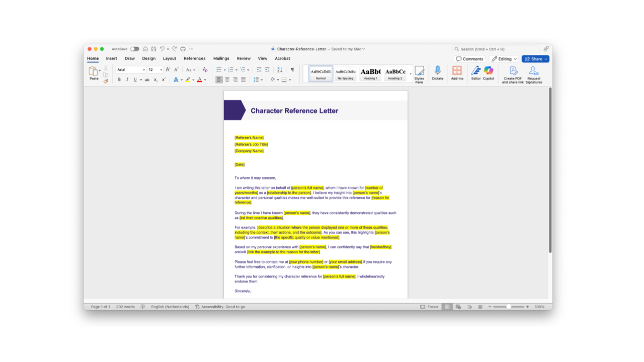
Task: Toggle Strikethrough formatting
Action: point(147,79)
